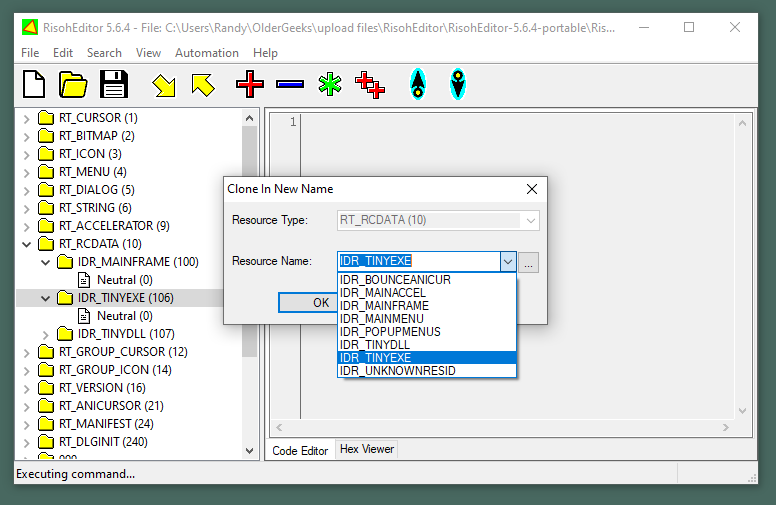Expand the RT_BITMAP (2) node
The height and width of the screenshot is (505, 776).
(27, 136)
